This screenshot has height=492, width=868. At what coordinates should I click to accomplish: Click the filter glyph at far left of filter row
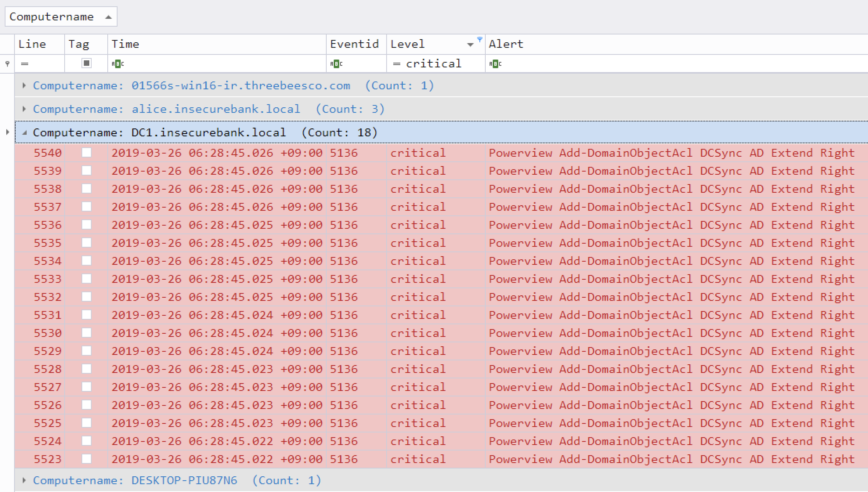7,63
